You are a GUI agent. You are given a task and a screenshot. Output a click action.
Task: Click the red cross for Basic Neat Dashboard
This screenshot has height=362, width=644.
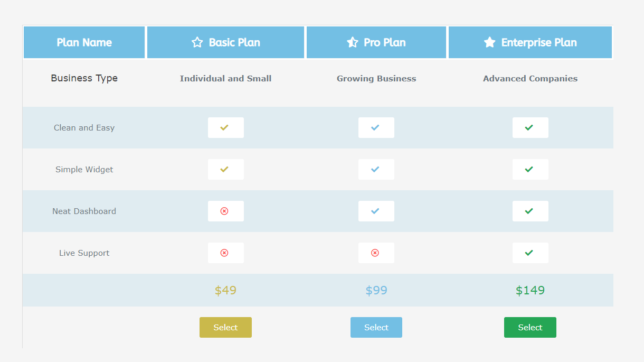point(224,211)
